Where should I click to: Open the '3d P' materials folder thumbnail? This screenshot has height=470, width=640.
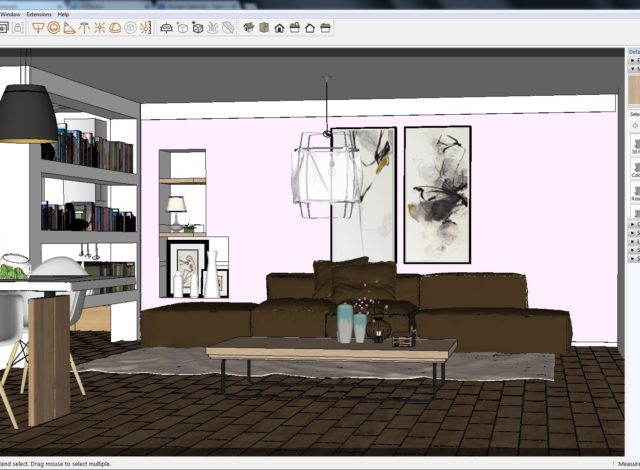(x=636, y=146)
